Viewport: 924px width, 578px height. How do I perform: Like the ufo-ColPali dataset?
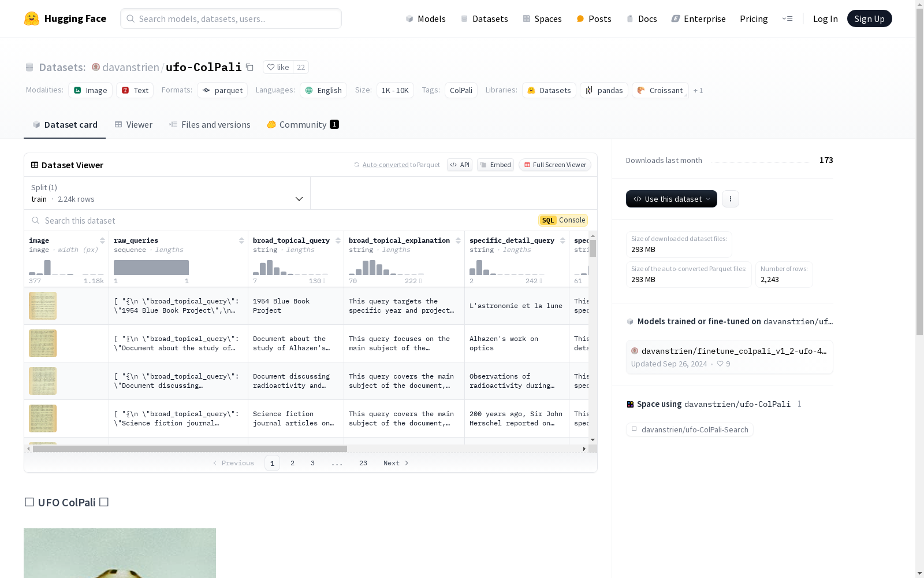tap(278, 67)
